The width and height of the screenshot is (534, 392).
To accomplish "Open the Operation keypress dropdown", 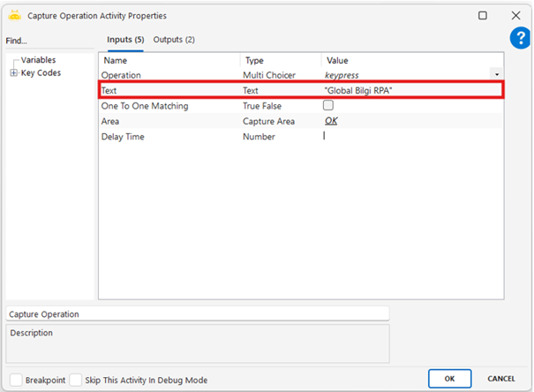I will pyautogui.click(x=496, y=75).
